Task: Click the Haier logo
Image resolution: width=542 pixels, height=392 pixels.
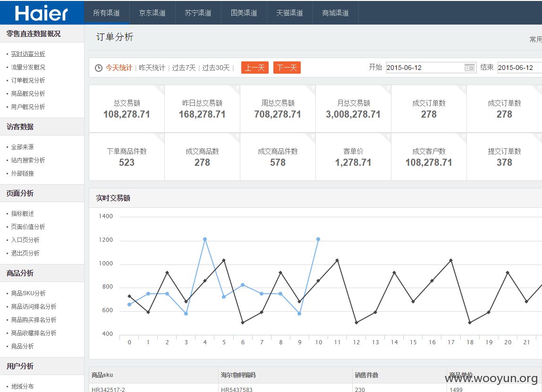Action: point(42,13)
